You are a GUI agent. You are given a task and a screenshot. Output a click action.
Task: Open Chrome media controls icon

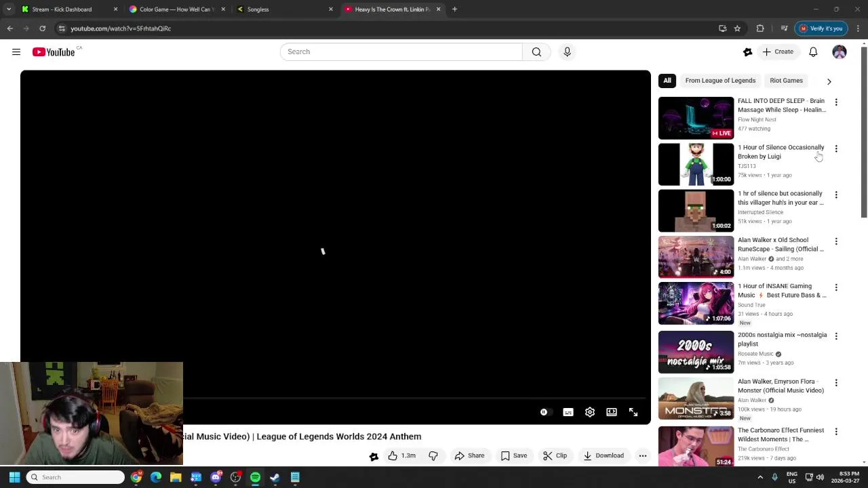pos(784,28)
